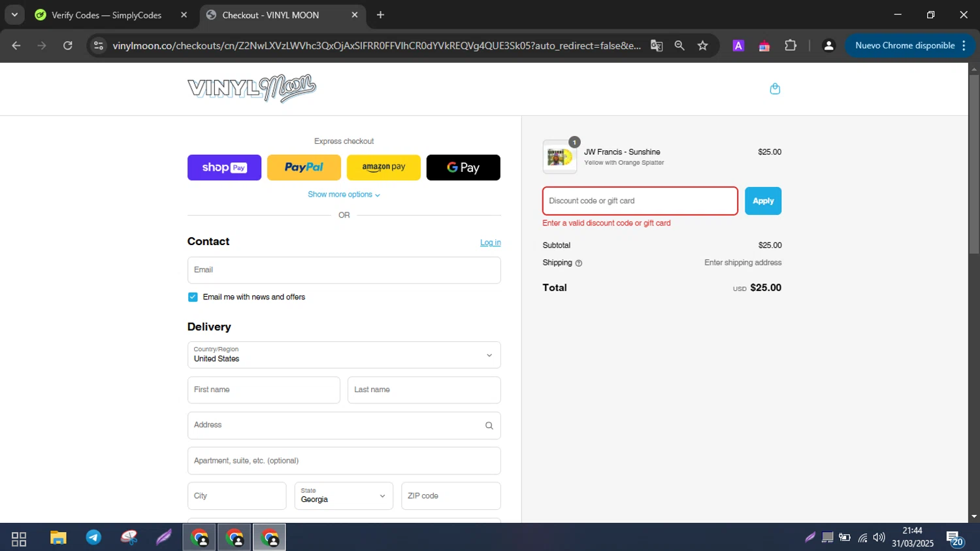The height and width of the screenshot is (551, 980).
Task: Close the Verify Codes tab
Action: tap(184, 15)
